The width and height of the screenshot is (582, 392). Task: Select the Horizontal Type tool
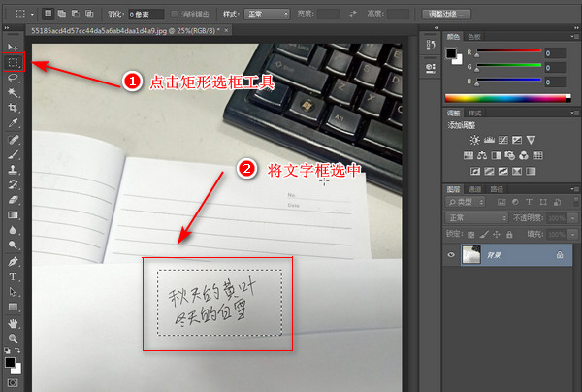pyautogui.click(x=13, y=277)
